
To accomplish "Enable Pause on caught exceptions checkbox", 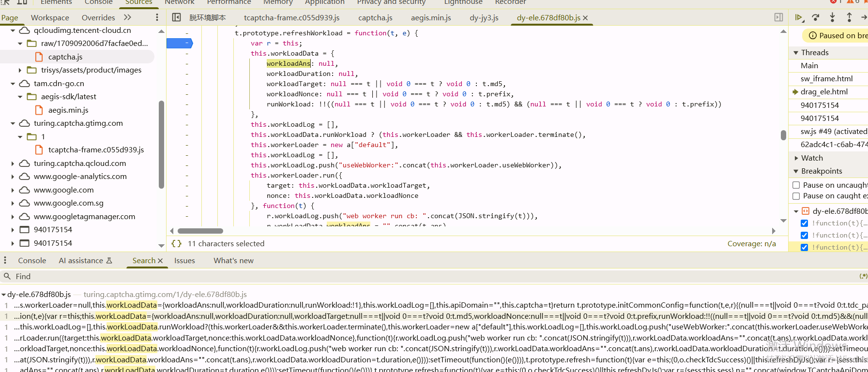I will click(x=796, y=196).
